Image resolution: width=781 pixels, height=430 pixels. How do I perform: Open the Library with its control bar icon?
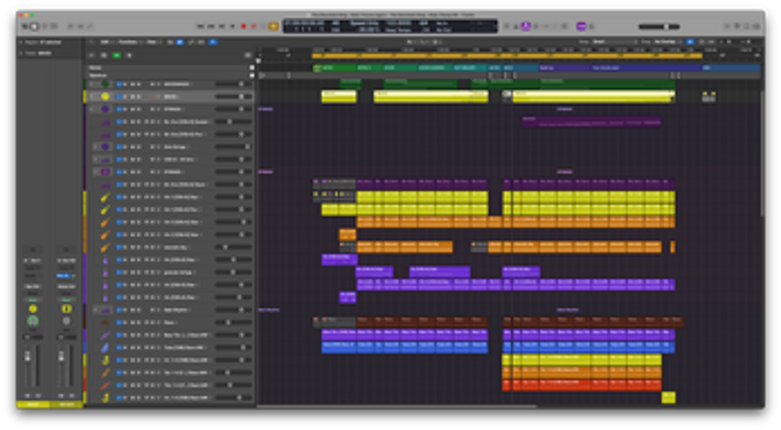24,26
